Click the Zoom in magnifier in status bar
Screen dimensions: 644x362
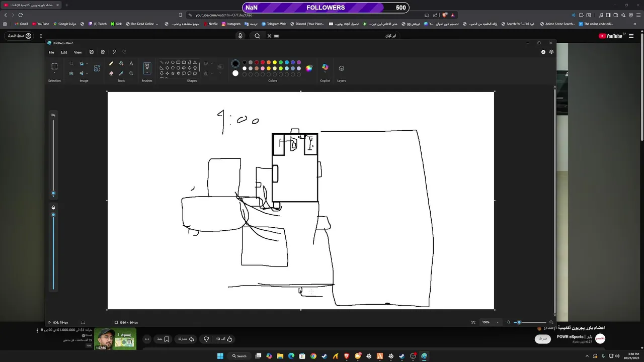tap(551, 322)
